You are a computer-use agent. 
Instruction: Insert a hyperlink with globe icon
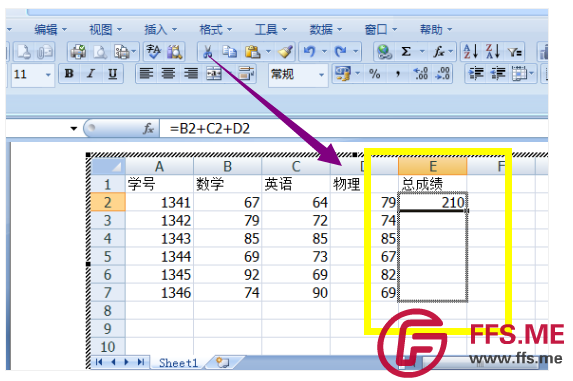384,52
